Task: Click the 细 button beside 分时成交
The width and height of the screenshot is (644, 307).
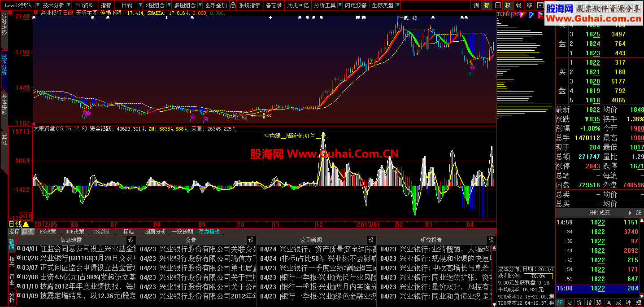Action: pos(639,213)
